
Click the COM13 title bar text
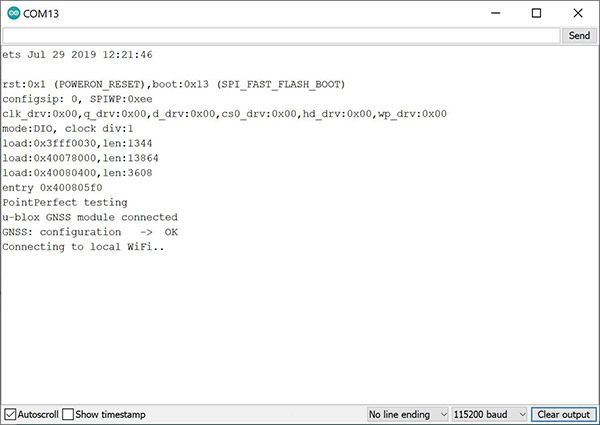pos(41,14)
